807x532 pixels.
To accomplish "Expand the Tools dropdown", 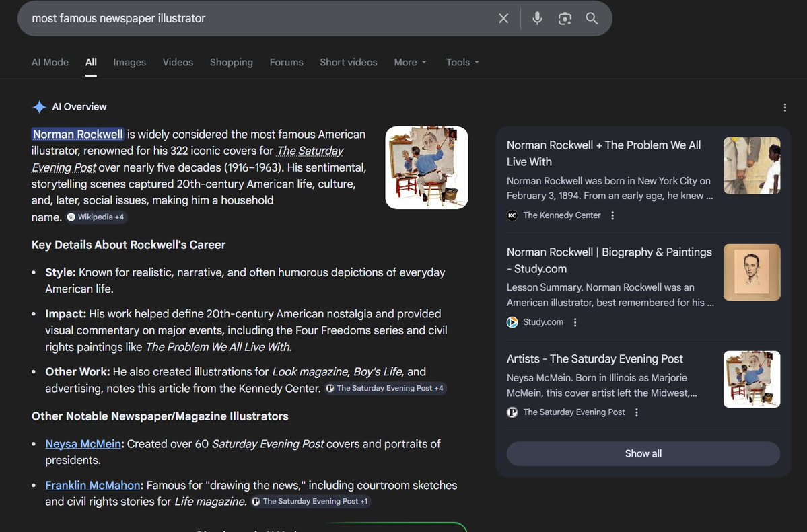I will (x=462, y=63).
